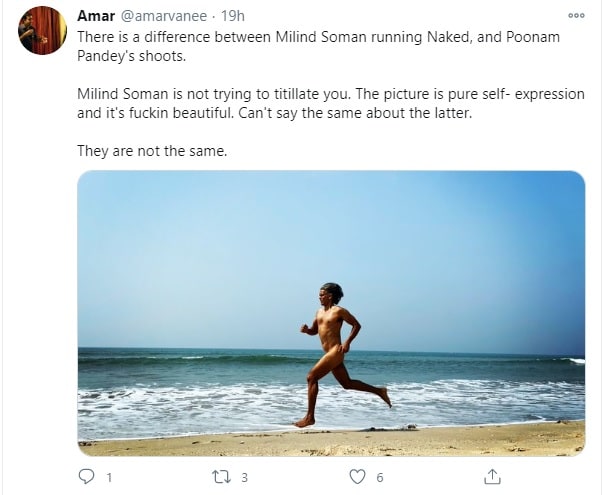Screen dimensions: 615x495
Task: Click the 'They are not the same.' line
Action: click(152, 151)
